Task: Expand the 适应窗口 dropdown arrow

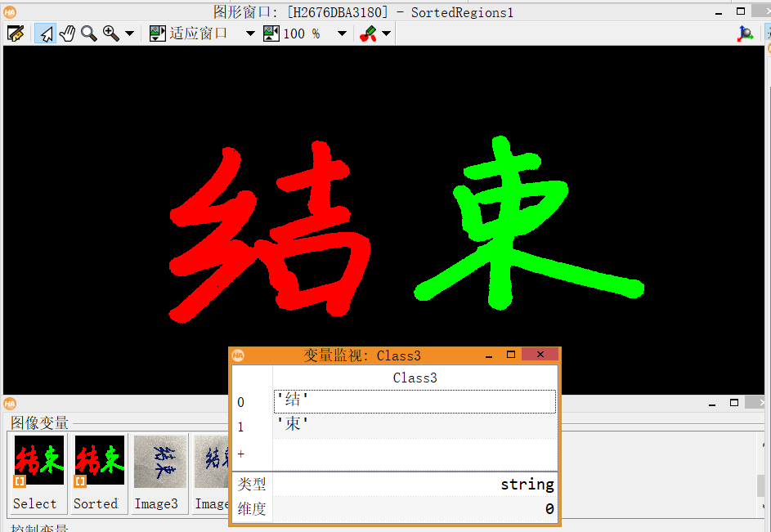Action: tap(250, 34)
